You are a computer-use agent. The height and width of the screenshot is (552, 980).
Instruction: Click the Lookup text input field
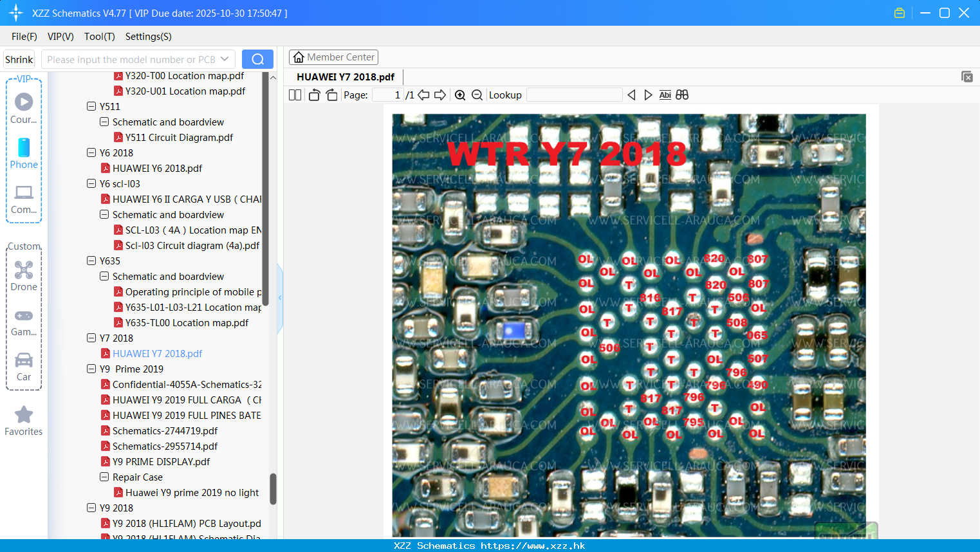click(575, 95)
